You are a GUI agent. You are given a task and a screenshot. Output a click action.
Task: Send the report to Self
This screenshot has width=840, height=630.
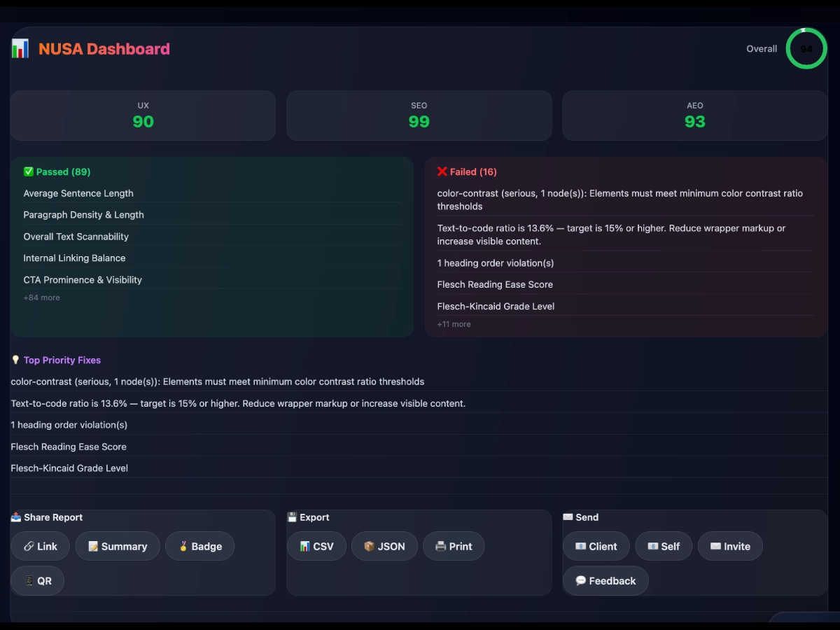664,547
